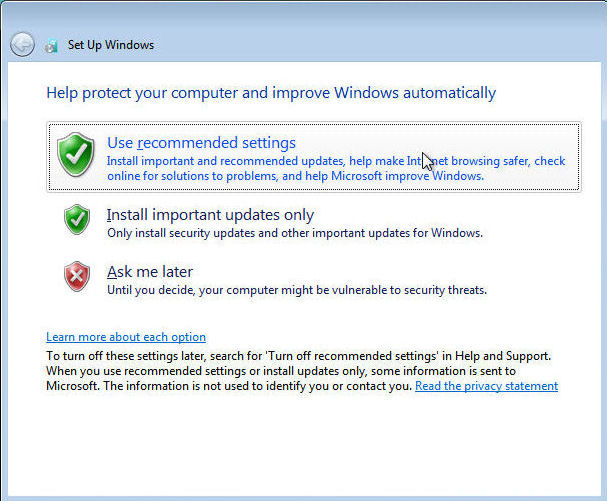Click the Set Up Windows title icon
607x501 pixels.
tap(51, 45)
